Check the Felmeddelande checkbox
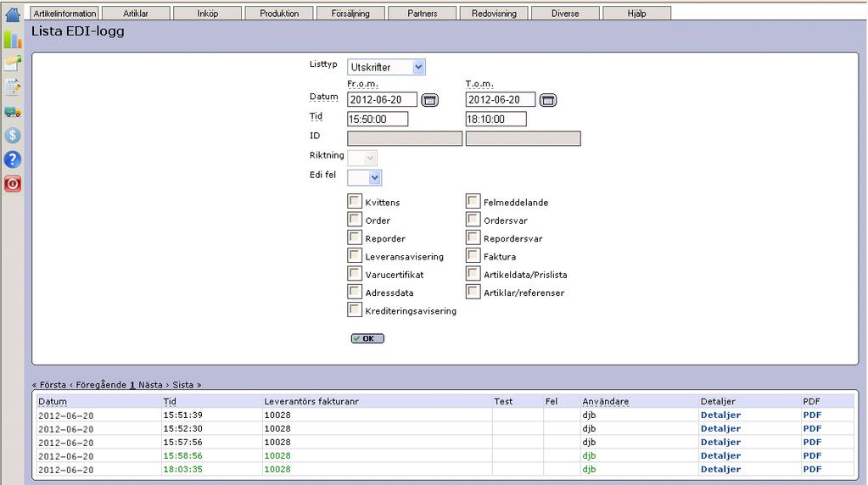This screenshot has width=868, height=485. 473,201
